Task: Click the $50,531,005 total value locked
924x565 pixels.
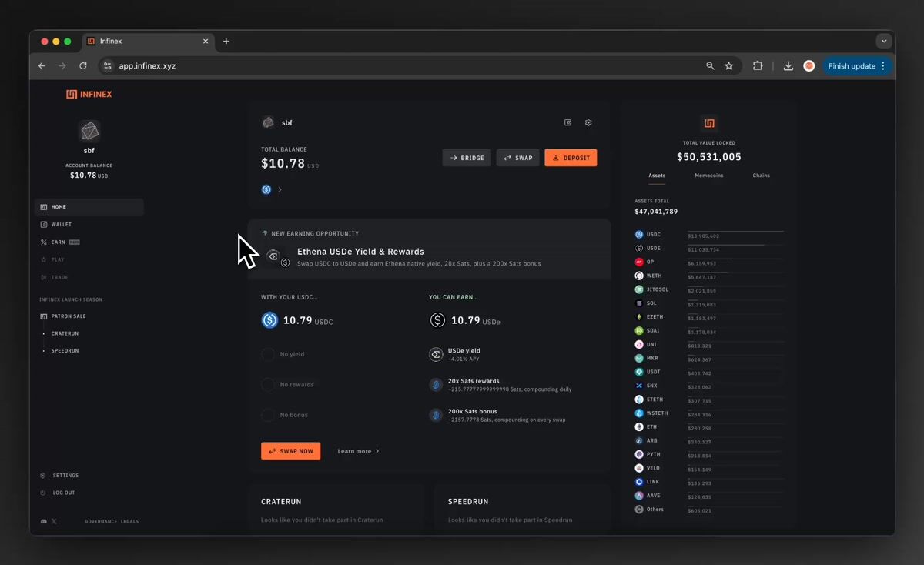Action: click(x=709, y=157)
